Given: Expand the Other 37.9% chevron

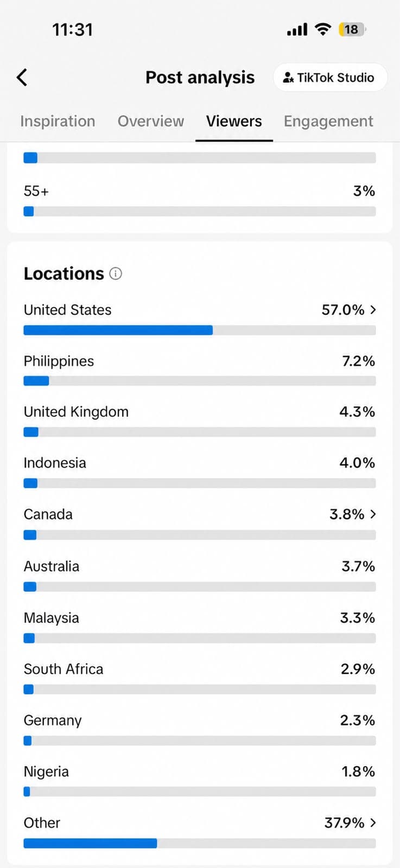Looking at the screenshot, I should [373, 823].
